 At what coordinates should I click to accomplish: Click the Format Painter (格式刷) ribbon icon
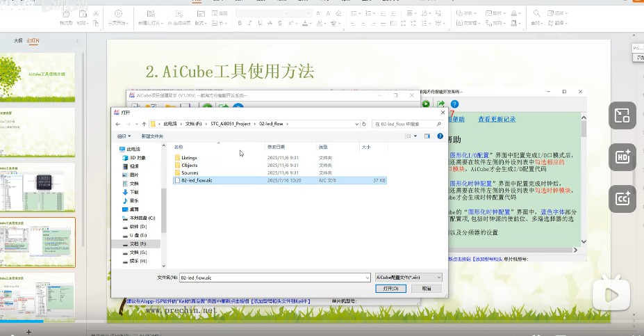point(66,18)
